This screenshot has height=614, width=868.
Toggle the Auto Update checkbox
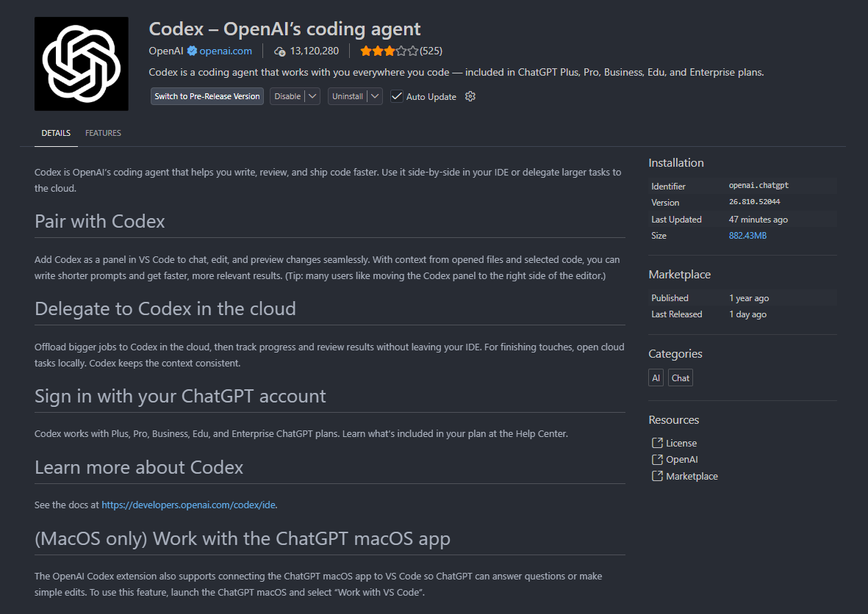tap(397, 96)
